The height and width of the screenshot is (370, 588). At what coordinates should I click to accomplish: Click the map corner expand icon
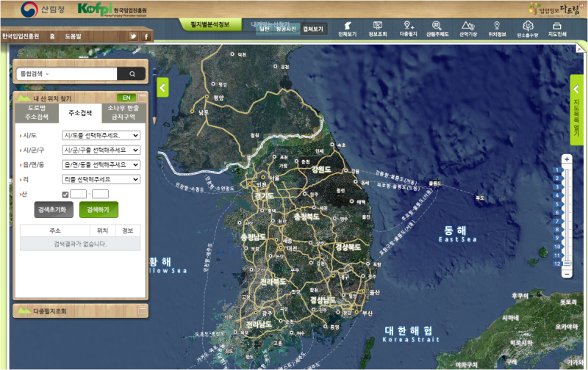click(580, 48)
